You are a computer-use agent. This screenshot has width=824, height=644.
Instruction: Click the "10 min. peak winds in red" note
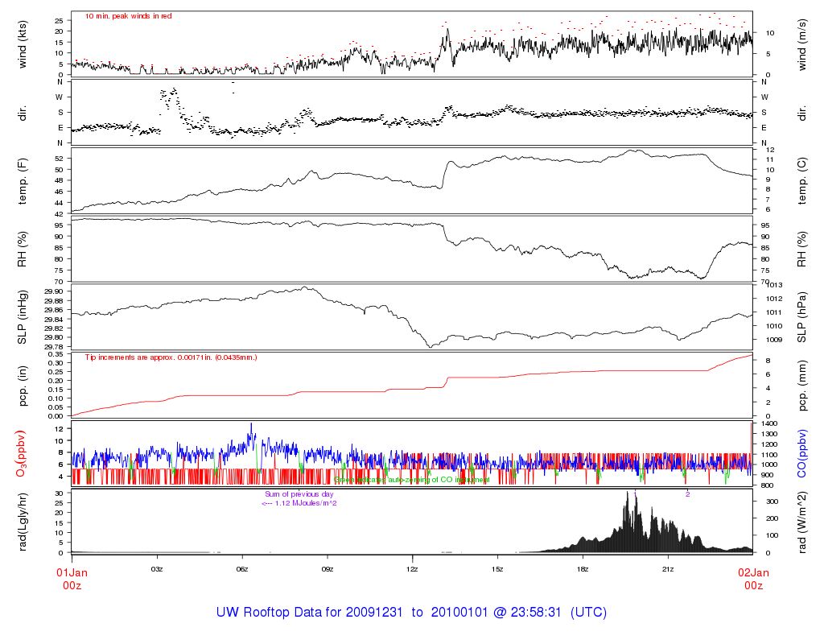[129, 16]
